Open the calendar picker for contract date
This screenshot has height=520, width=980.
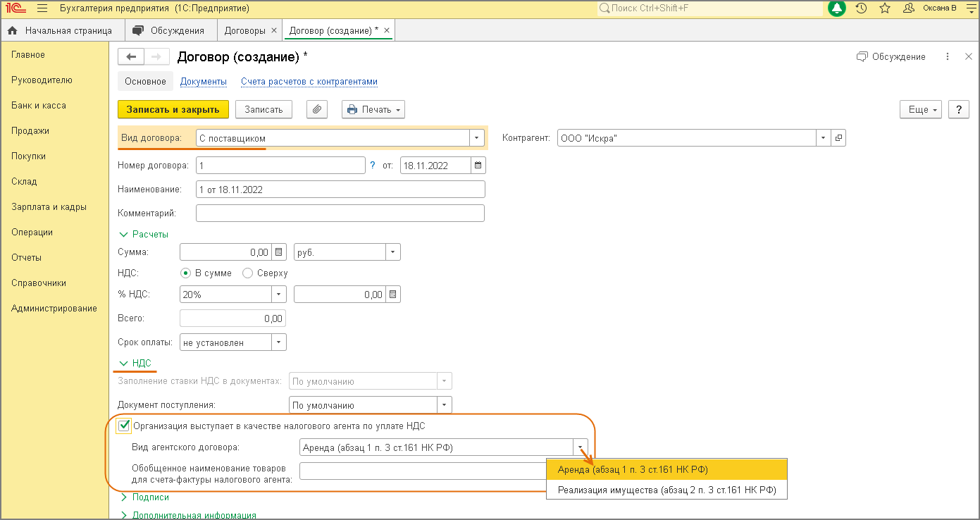pos(478,166)
